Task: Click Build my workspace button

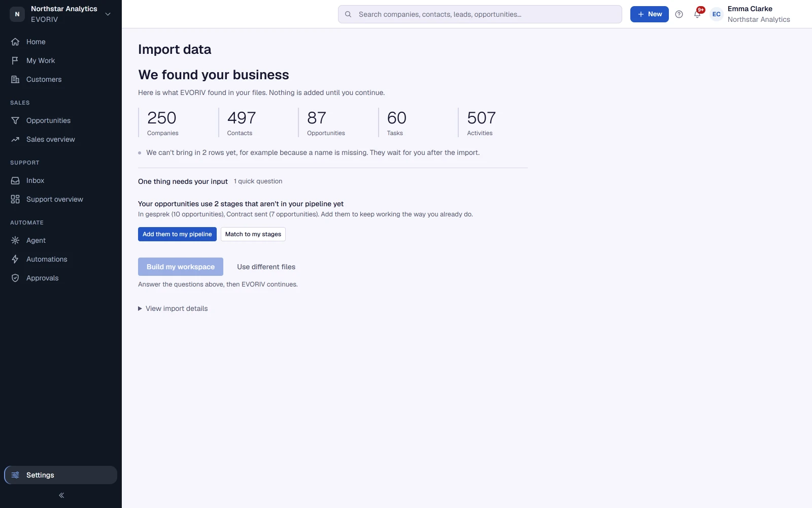Action: (x=181, y=267)
